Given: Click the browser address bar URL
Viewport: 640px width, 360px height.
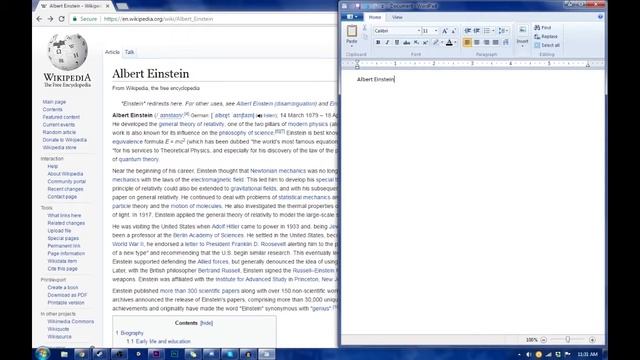Looking at the screenshot, I should [x=158, y=19].
